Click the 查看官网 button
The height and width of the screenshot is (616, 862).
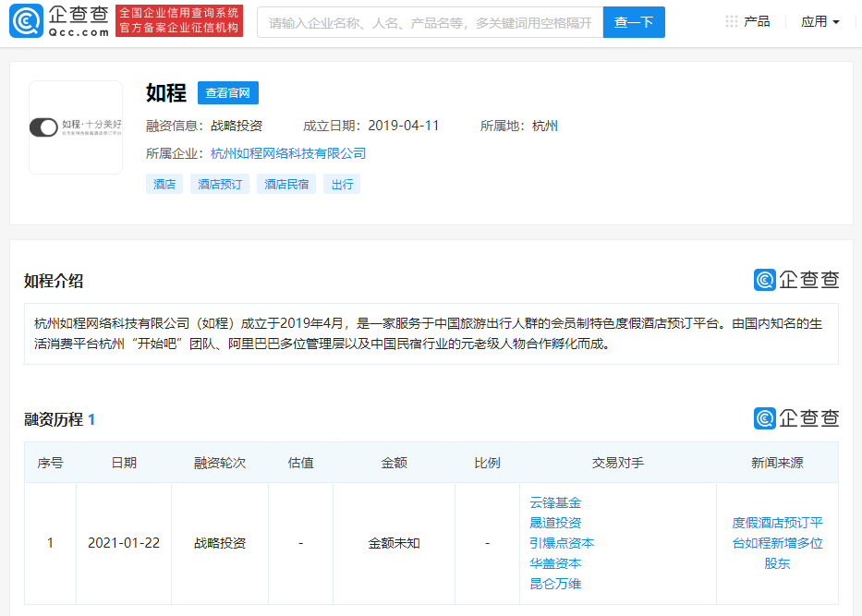227,93
